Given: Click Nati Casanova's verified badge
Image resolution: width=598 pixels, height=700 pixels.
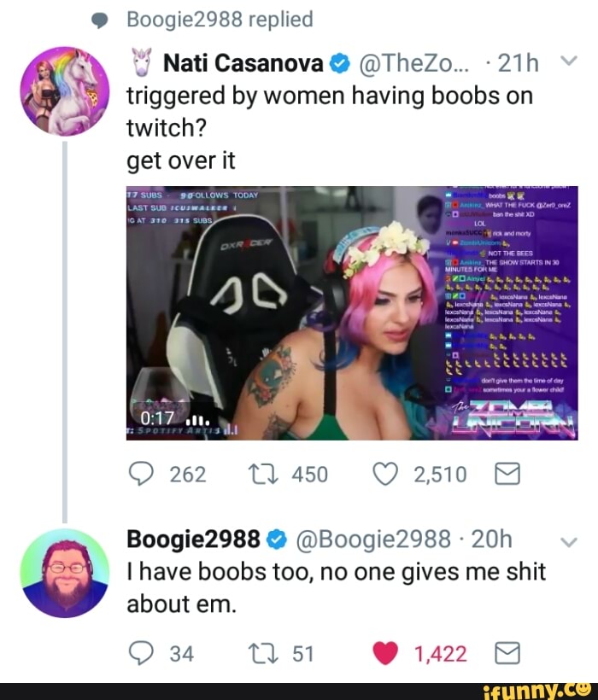Looking at the screenshot, I should tap(339, 64).
